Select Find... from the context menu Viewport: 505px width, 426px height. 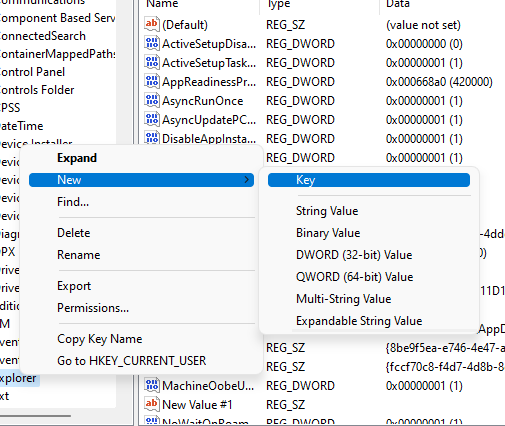tap(141, 202)
